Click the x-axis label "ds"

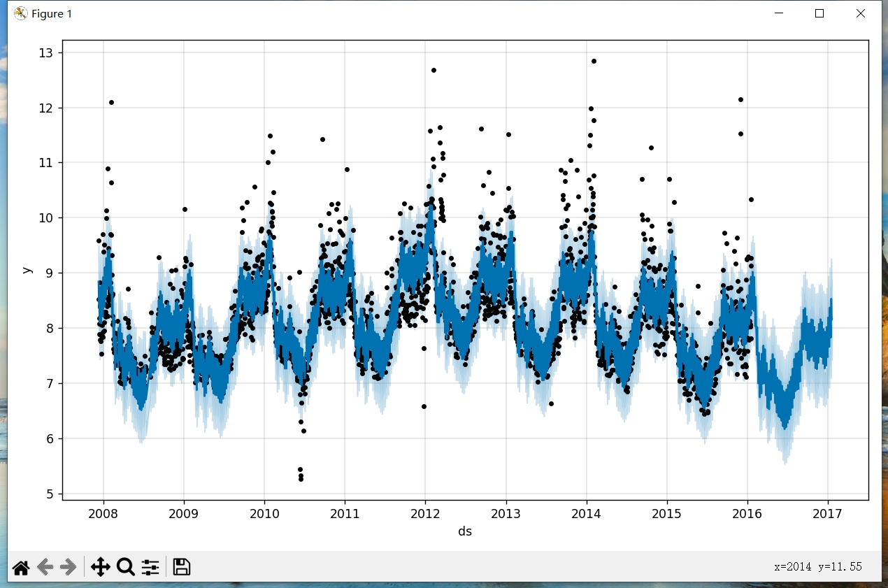click(465, 531)
